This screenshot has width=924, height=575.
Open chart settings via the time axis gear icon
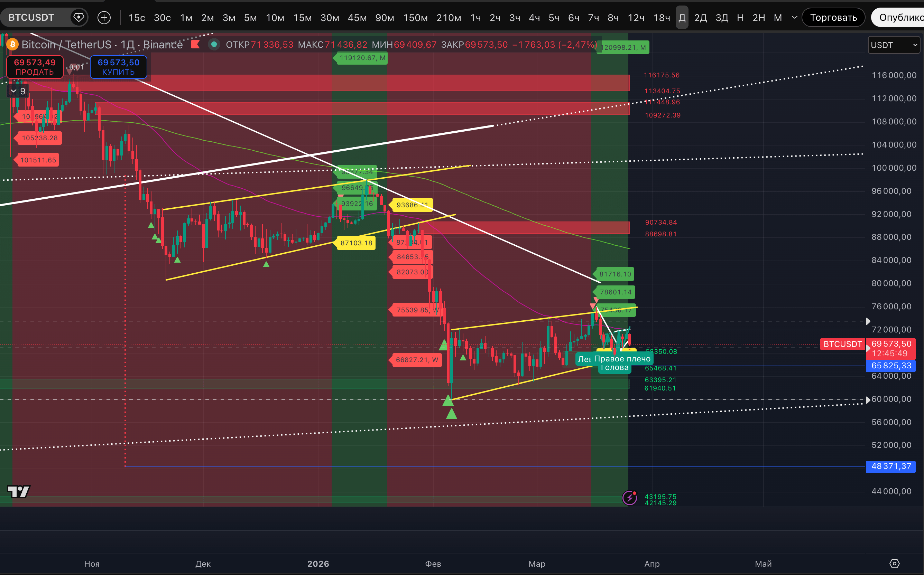[x=894, y=564]
